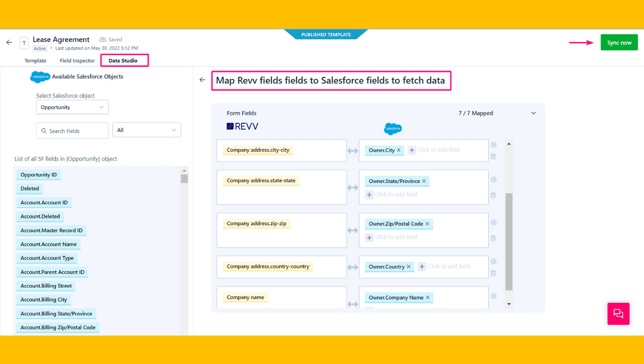
Task: Click scroll-down arrow of mapping list
Action: coord(509,304)
